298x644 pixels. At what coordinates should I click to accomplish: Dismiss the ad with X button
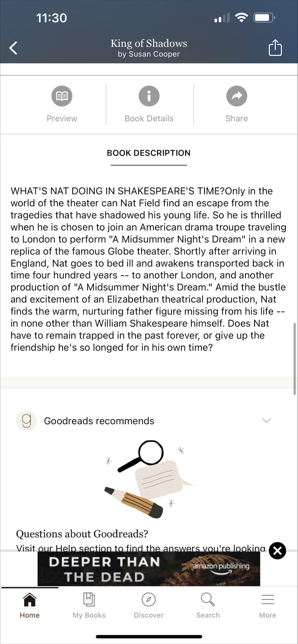(277, 550)
